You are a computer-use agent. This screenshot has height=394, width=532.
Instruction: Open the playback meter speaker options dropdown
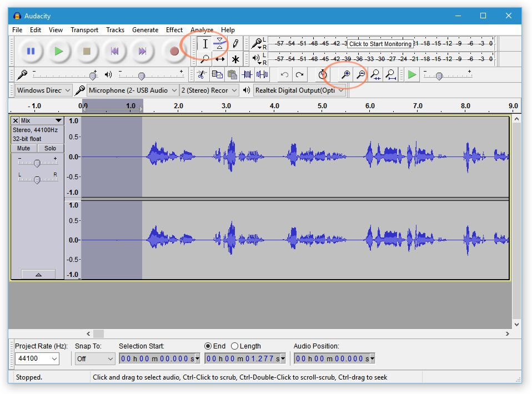click(x=257, y=59)
